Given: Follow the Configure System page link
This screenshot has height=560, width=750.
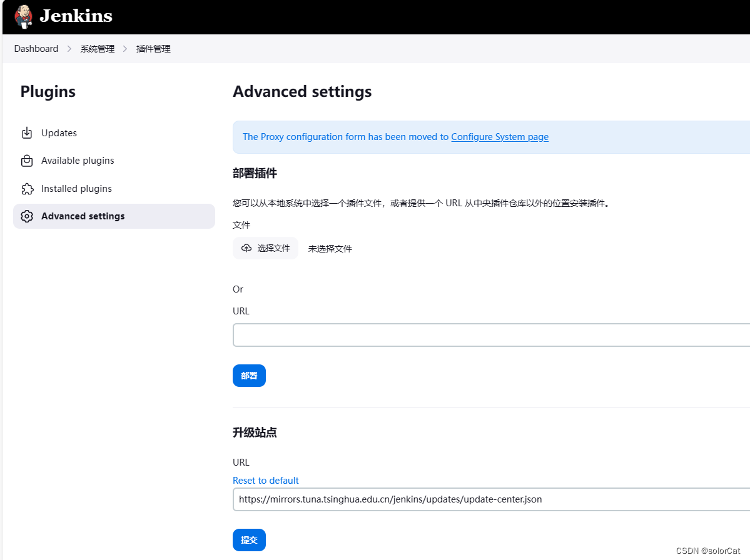Looking at the screenshot, I should point(500,137).
